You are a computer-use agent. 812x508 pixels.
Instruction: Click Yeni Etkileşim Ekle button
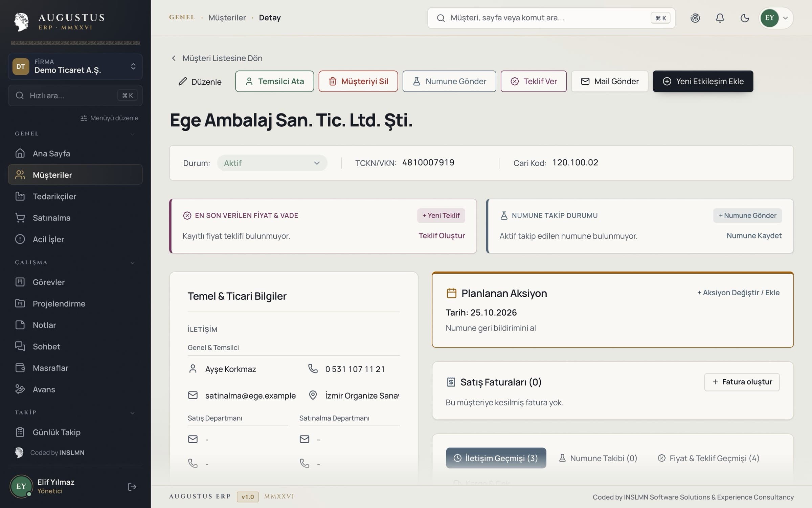[703, 81]
